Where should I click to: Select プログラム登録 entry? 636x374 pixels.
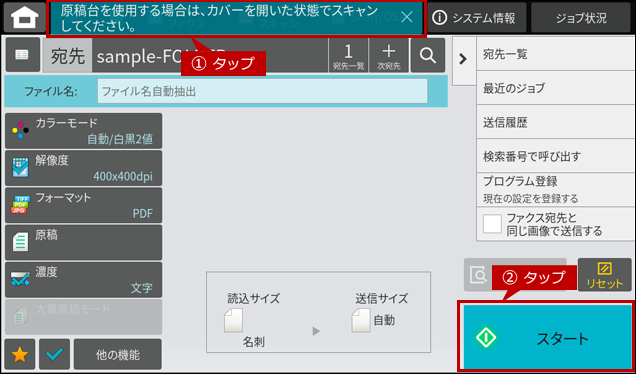pos(556,189)
